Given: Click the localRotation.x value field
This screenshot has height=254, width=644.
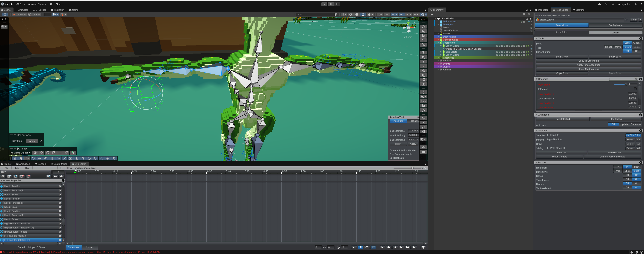Looking at the screenshot, I should point(413,131).
